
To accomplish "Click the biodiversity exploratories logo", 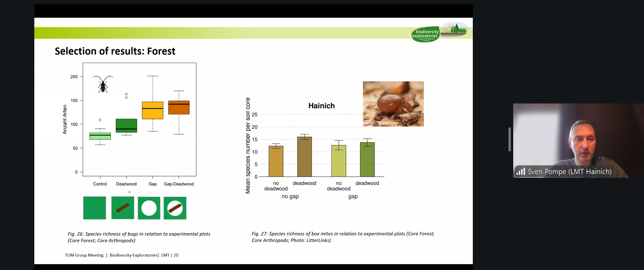I will (x=426, y=34).
